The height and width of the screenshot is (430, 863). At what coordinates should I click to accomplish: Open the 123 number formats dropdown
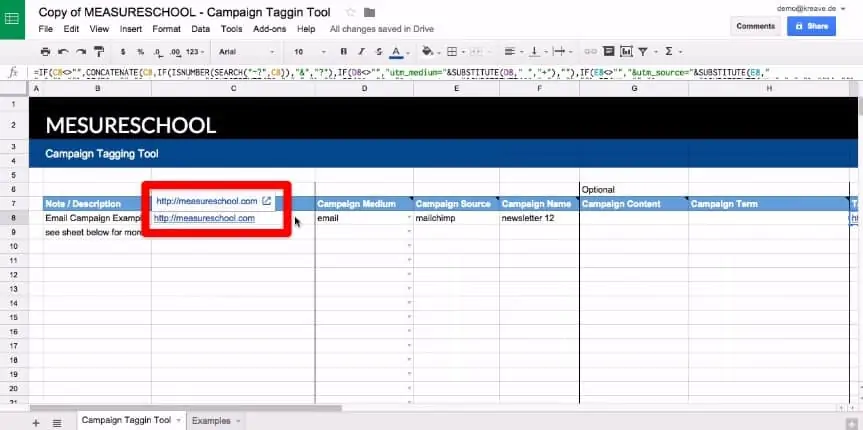coord(195,52)
